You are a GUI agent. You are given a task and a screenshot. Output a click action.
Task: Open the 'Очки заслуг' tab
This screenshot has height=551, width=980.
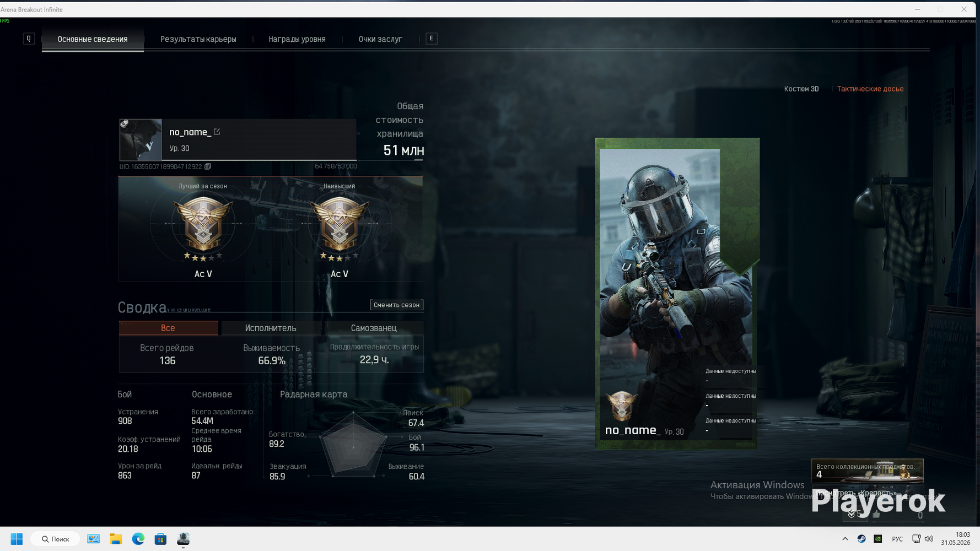coord(380,39)
